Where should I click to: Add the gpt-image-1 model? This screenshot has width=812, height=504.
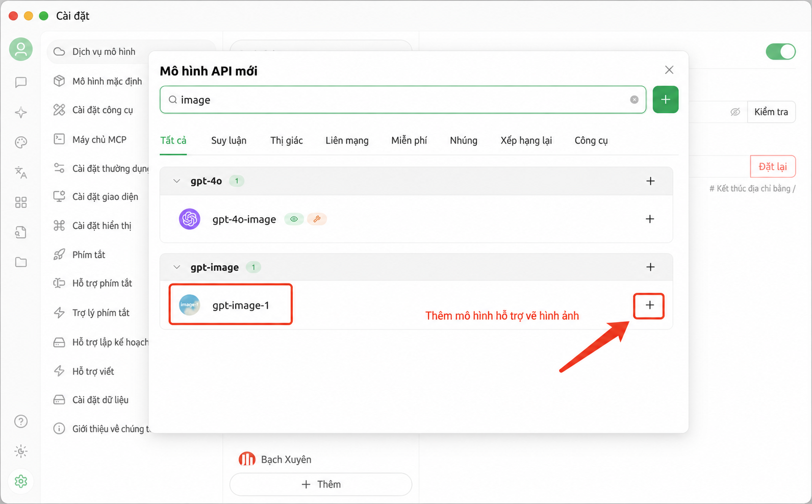tap(649, 305)
